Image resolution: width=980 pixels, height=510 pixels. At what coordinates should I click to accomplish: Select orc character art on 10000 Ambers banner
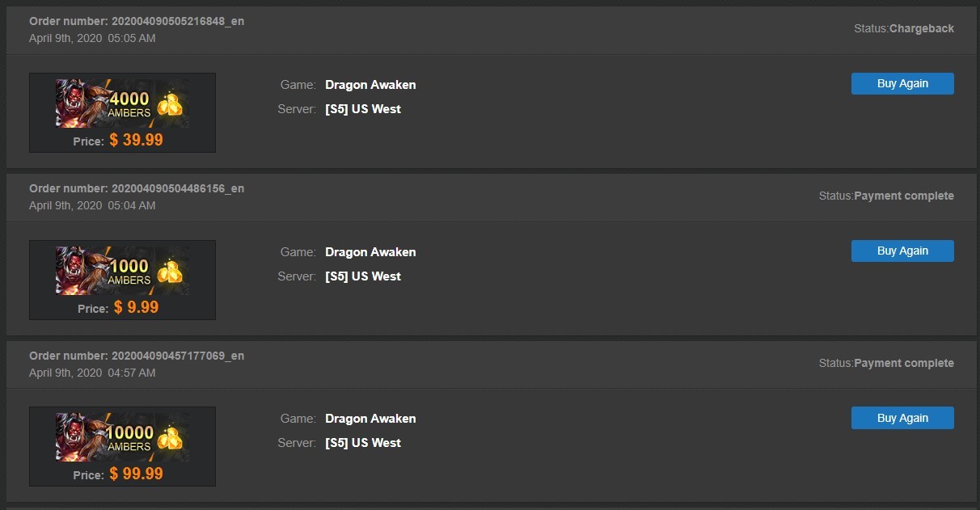pos(79,437)
